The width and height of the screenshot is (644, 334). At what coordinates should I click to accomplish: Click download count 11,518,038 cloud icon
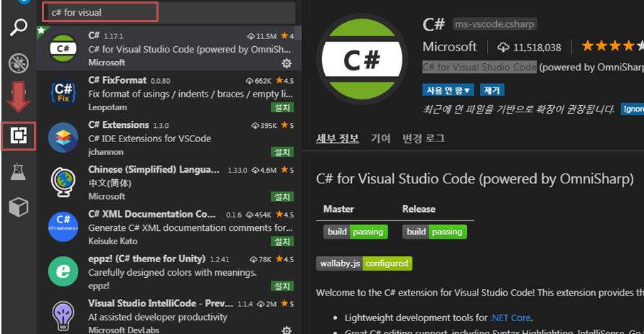503,48
